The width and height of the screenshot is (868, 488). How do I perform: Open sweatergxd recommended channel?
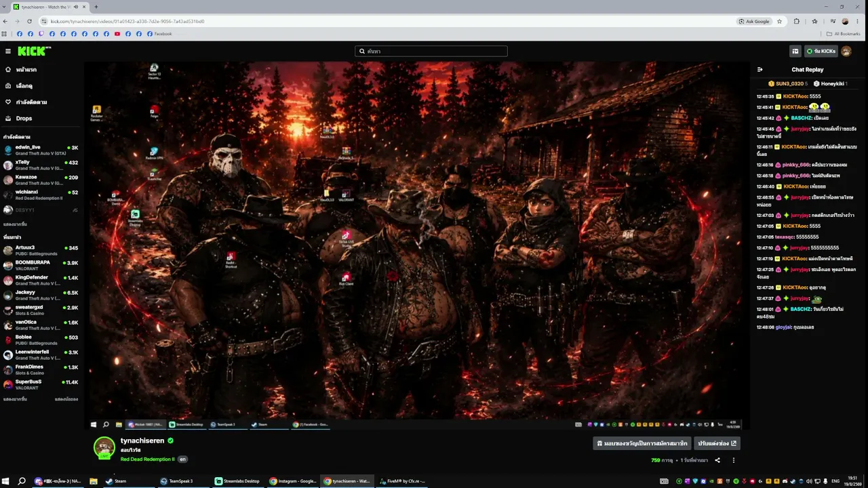coord(41,310)
